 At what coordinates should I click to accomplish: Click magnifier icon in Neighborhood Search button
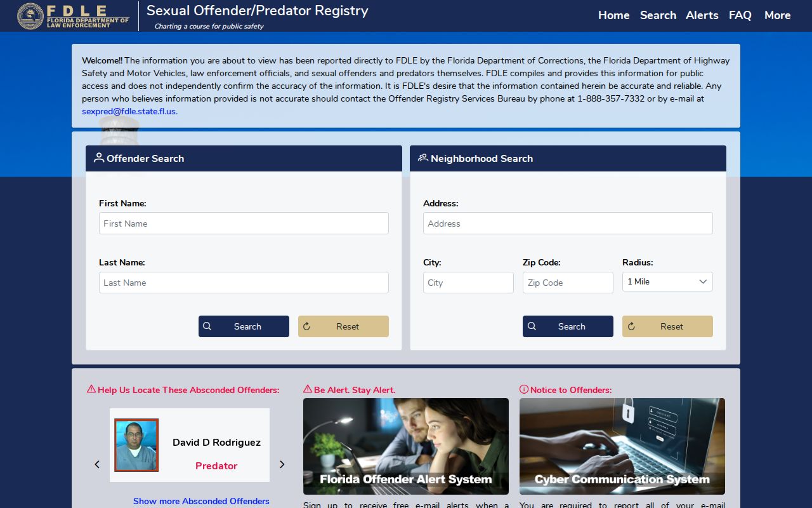532,326
